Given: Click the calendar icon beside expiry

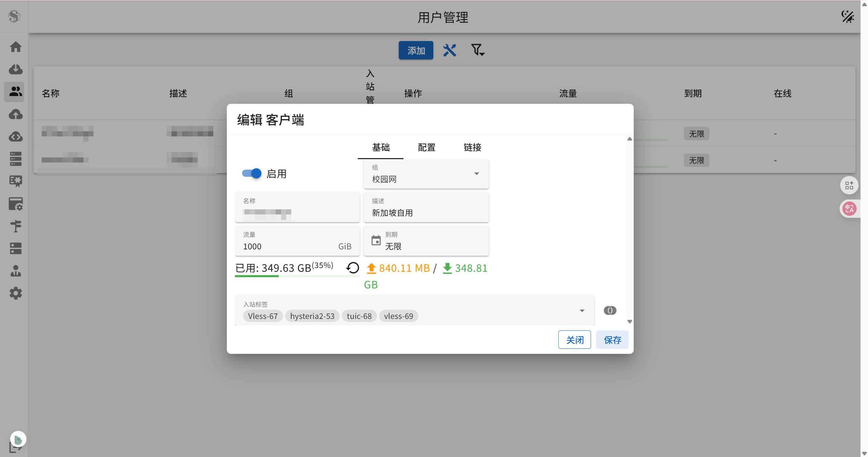Looking at the screenshot, I should click(376, 241).
